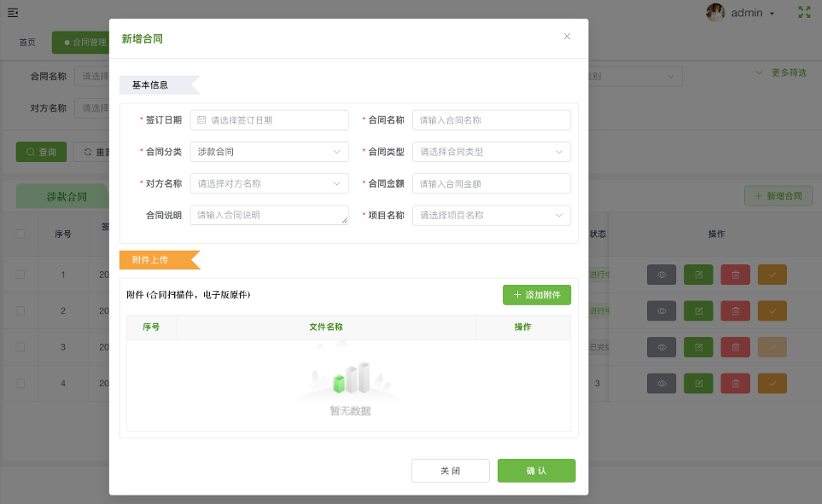Screen dimensions: 822x504
Task: Check the first table row checkbox
Action: [20, 275]
